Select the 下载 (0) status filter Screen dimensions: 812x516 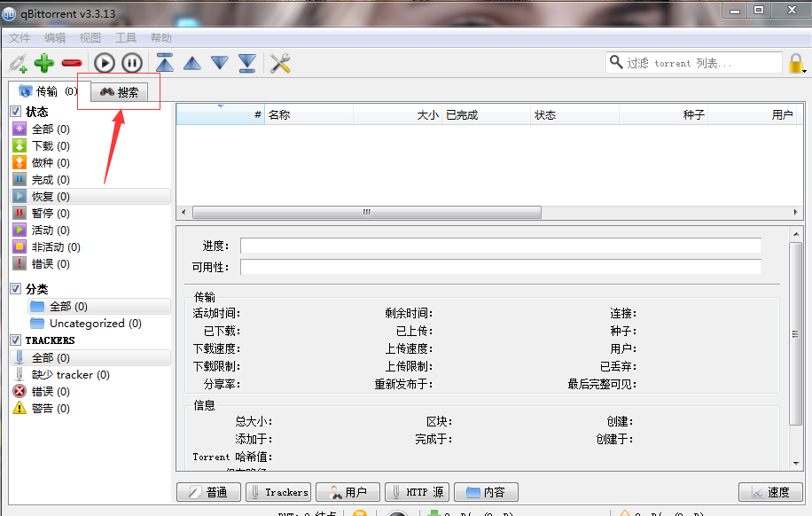pyautogui.click(x=90, y=146)
